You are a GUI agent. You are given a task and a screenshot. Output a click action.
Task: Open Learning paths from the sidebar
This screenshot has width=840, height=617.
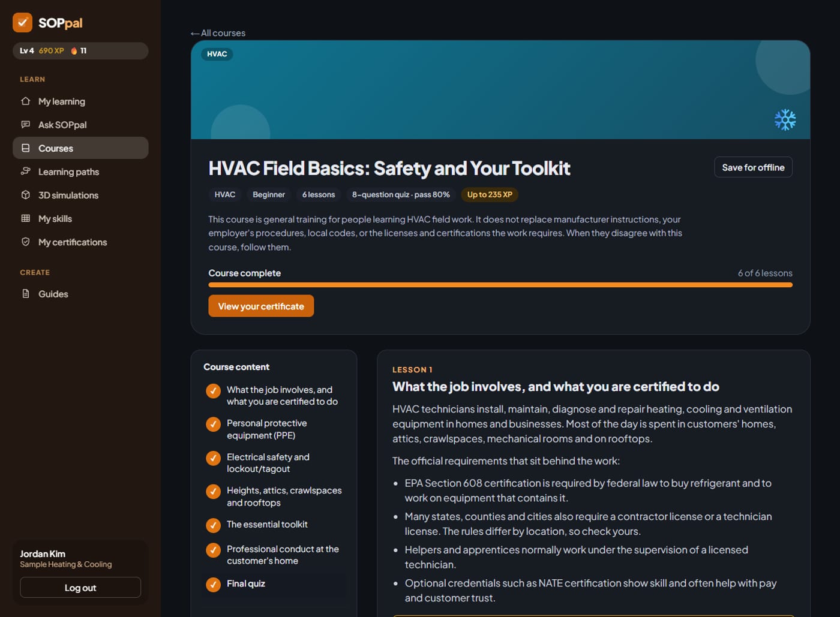pyautogui.click(x=80, y=171)
